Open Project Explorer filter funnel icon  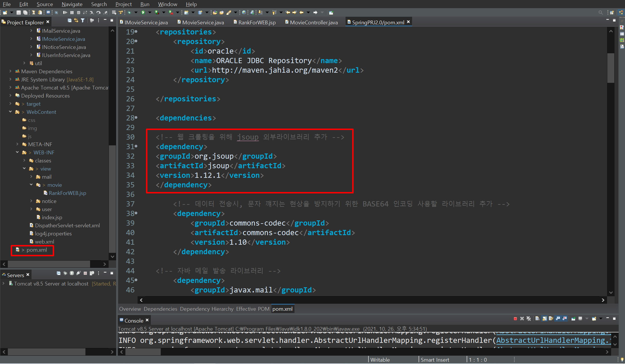pyautogui.click(x=83, y=20)
